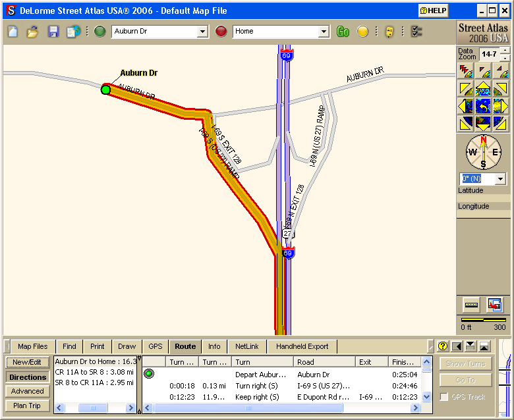Image resolution: width=514 pixels, height=420 pixels.
Task: Pan map northwest with arrow icon
Action: tap(465, 89)
